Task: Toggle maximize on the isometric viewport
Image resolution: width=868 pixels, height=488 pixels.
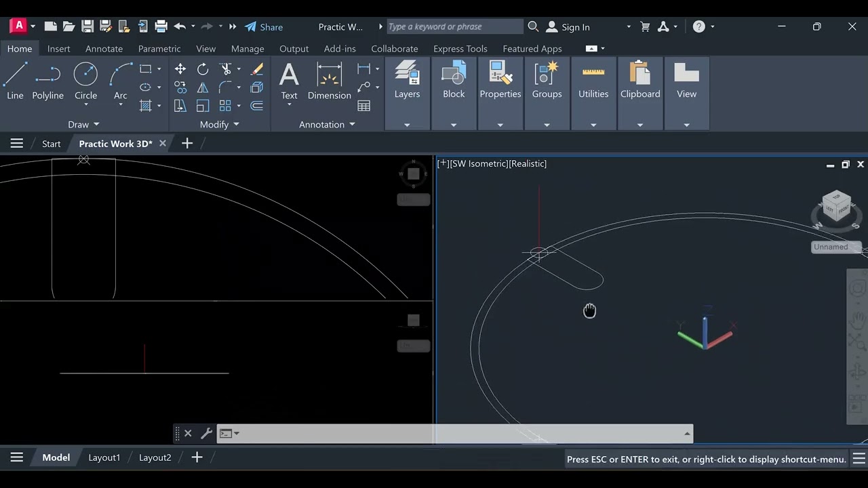Action: tap(846, 165)
